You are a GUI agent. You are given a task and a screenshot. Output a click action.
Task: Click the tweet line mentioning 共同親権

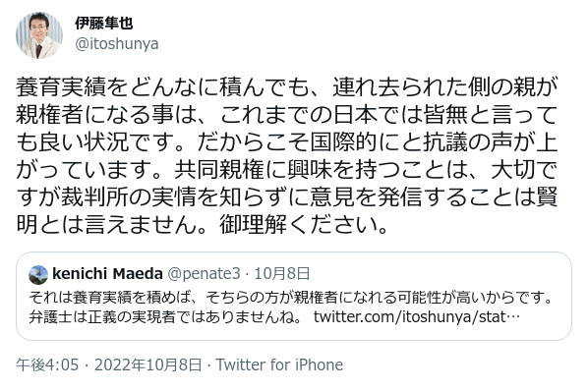point(287,169)
